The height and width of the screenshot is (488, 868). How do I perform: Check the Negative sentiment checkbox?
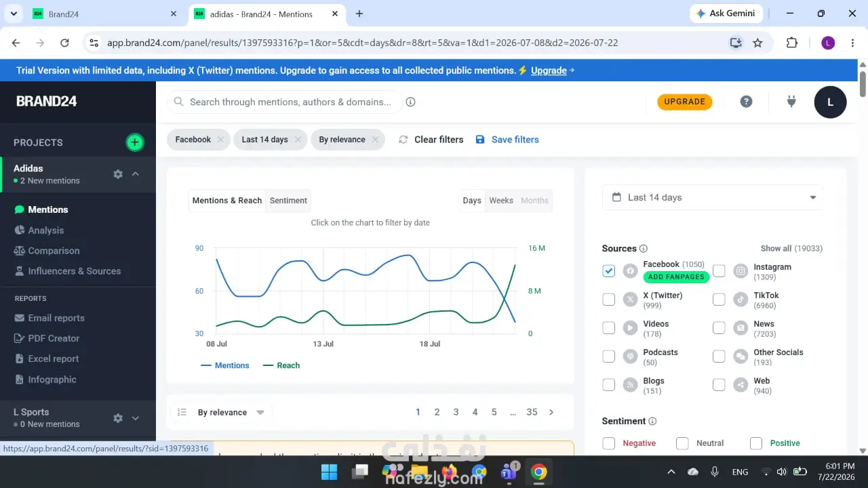pyautogui.click(x=609, y=443)
